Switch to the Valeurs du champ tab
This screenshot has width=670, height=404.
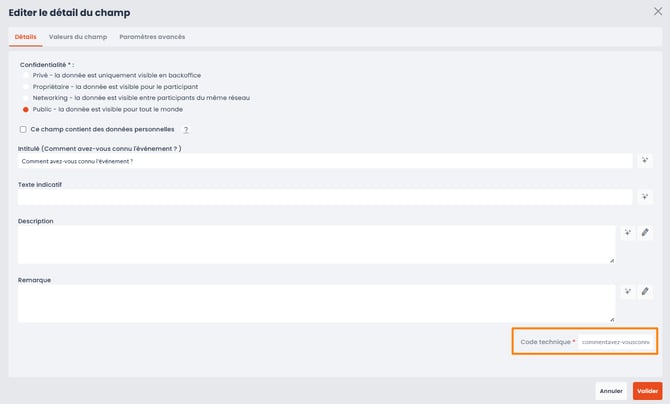[x=78, y=37]
